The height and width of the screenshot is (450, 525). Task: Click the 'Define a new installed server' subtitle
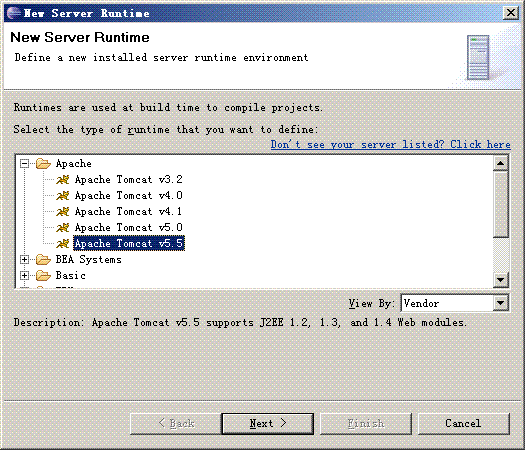[x=161, y=58]
